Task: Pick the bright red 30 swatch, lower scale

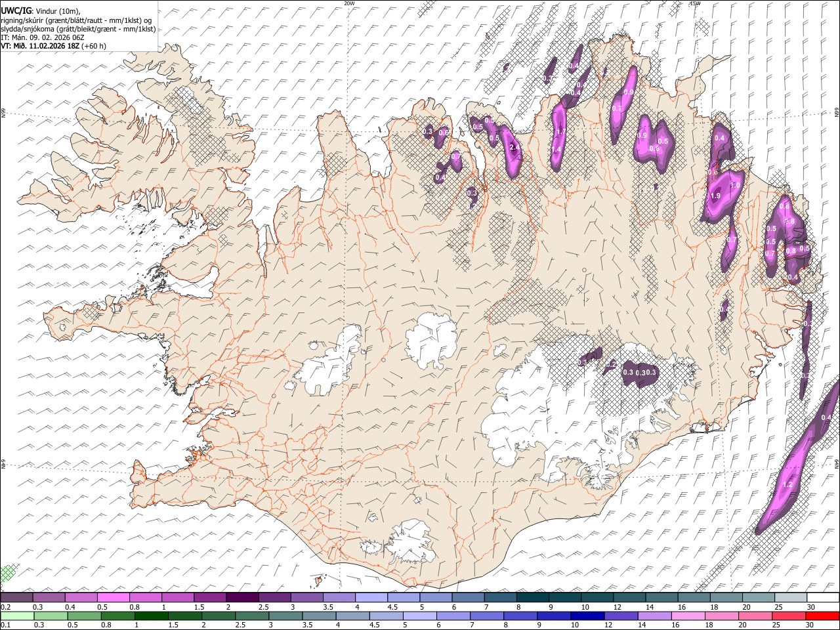Action: (x=822, y=616)
